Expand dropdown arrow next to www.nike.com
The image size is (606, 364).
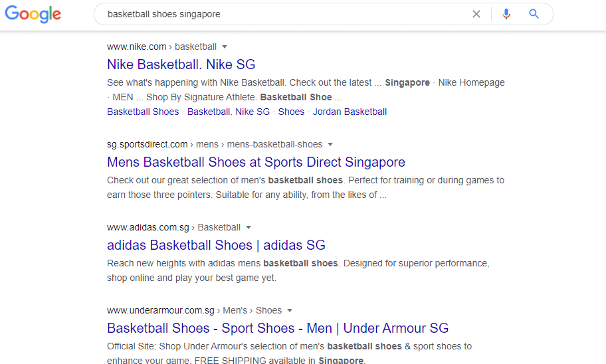[225, 46]
